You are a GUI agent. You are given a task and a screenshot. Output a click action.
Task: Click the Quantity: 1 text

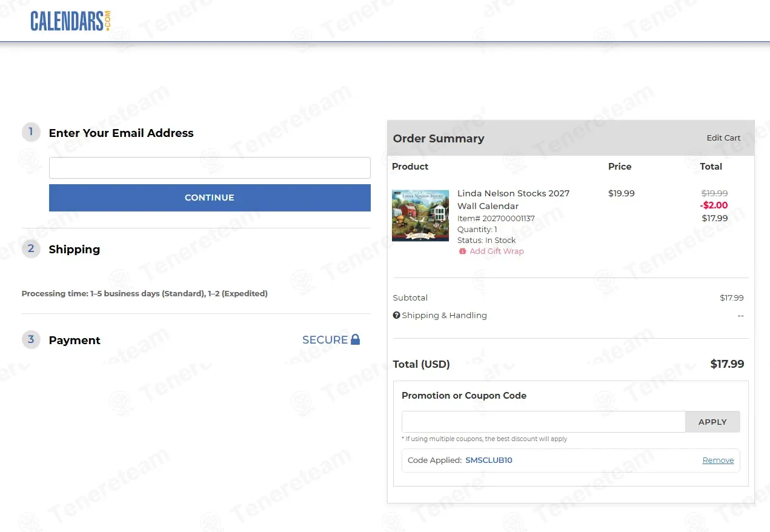click(477, 229)
